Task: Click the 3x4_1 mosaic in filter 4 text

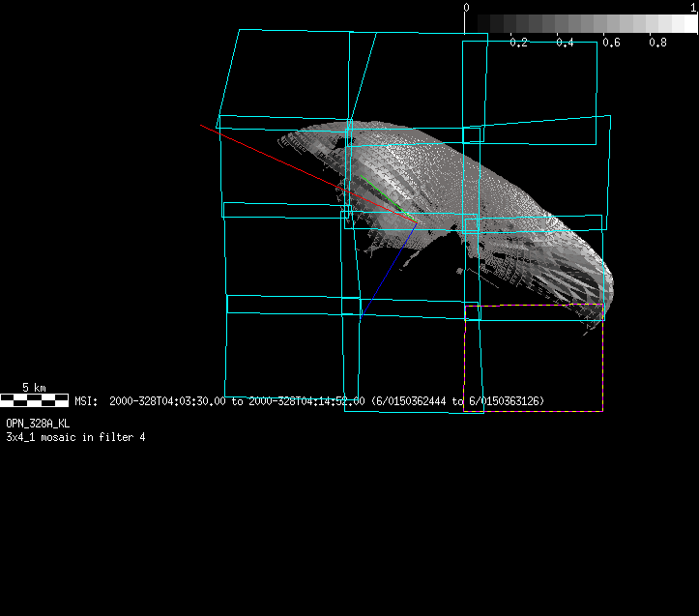Action: pyautogui.click(x=75, y=437)
